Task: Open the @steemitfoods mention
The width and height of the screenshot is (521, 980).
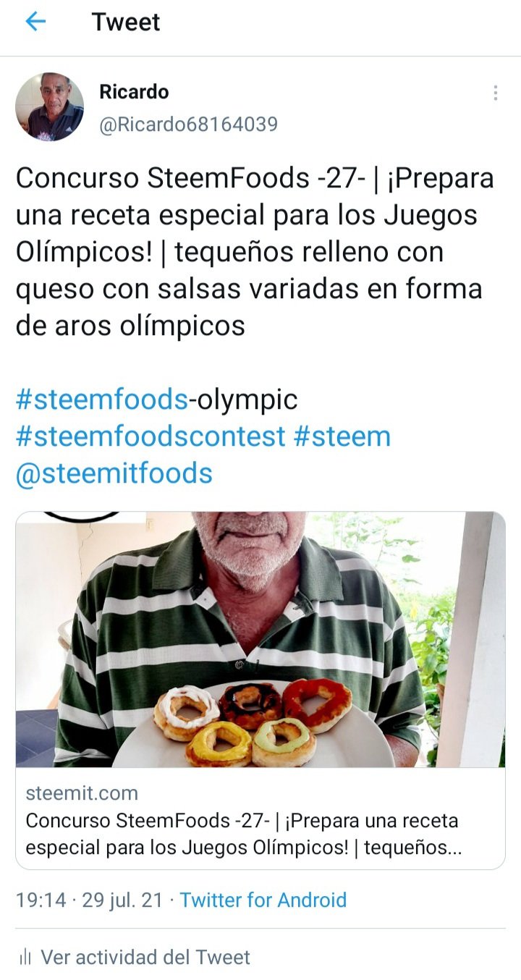Action: (x=114, y=473)
